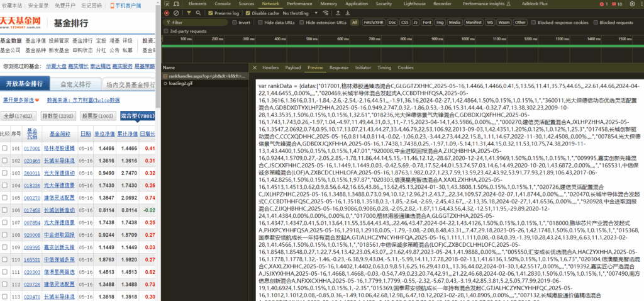Click the 指数型(3393) fund type button
Viewport: 644px width, 301px height.
pos(59,116)
